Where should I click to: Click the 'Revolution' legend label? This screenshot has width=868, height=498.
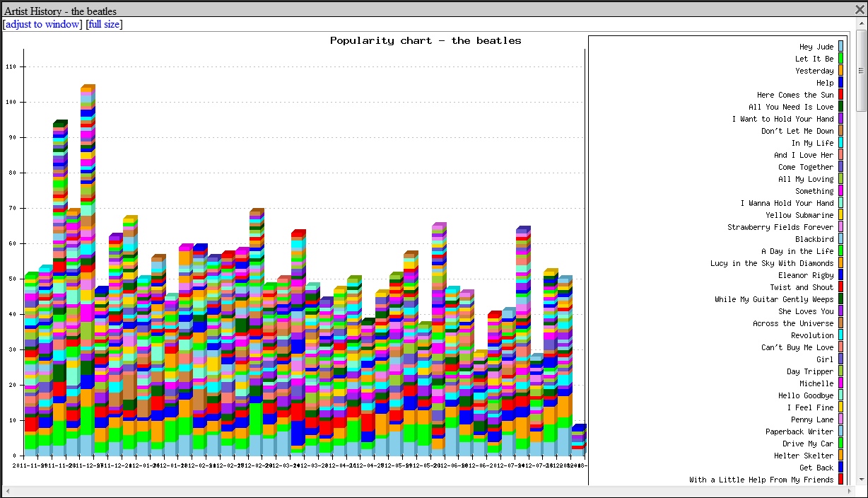tap(812, 336)
